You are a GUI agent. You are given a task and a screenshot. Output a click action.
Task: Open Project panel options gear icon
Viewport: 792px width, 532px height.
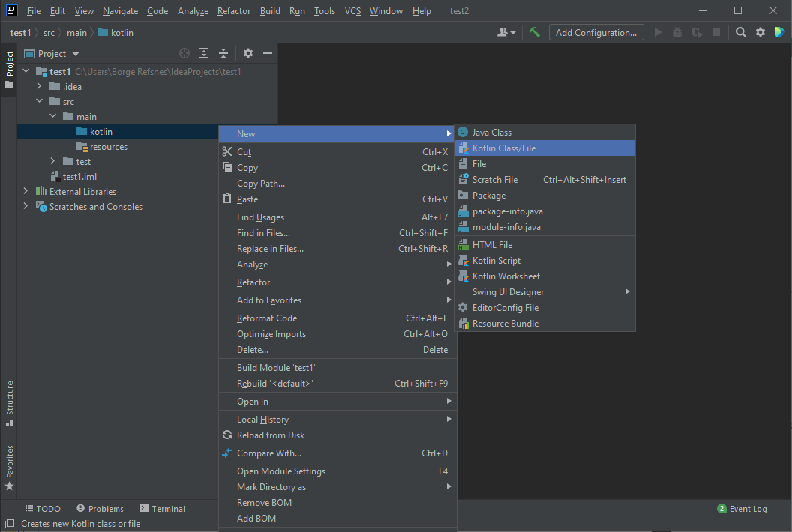point(248,54)
